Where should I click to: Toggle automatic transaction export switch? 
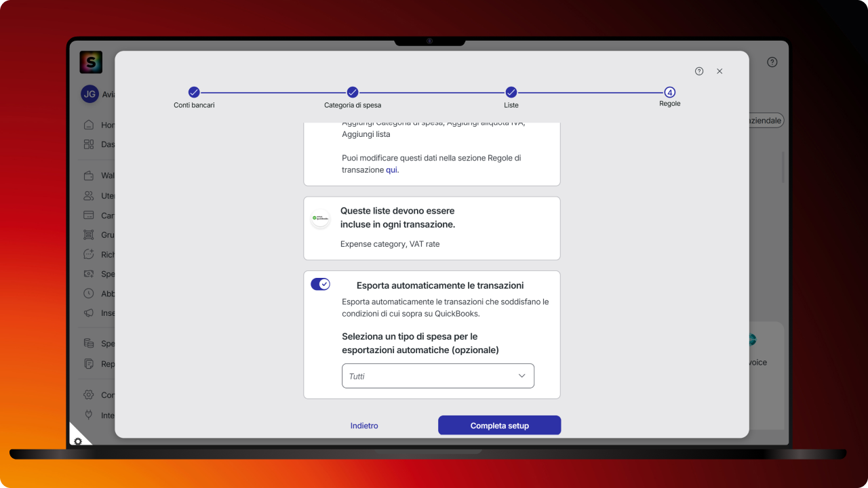320,284
